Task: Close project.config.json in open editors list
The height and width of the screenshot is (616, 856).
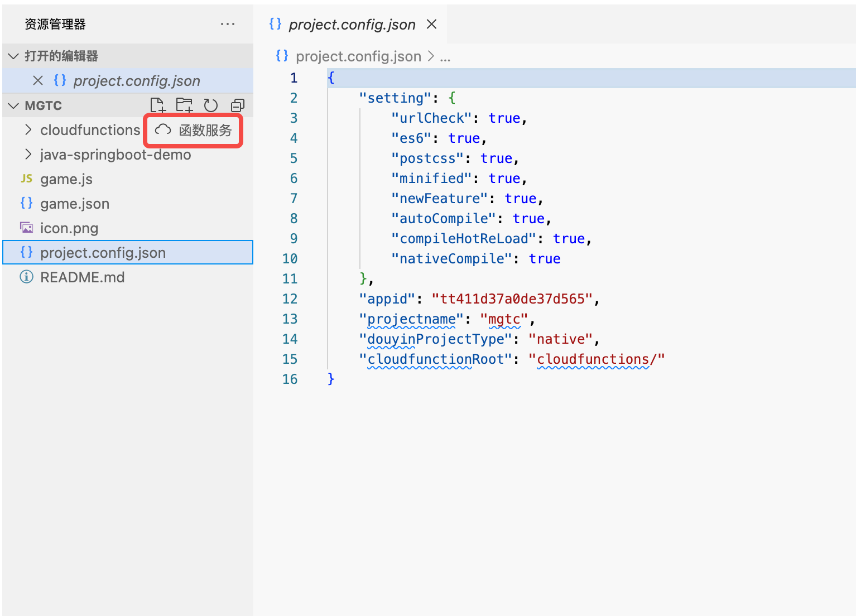Action: click(x=38, y=80)
